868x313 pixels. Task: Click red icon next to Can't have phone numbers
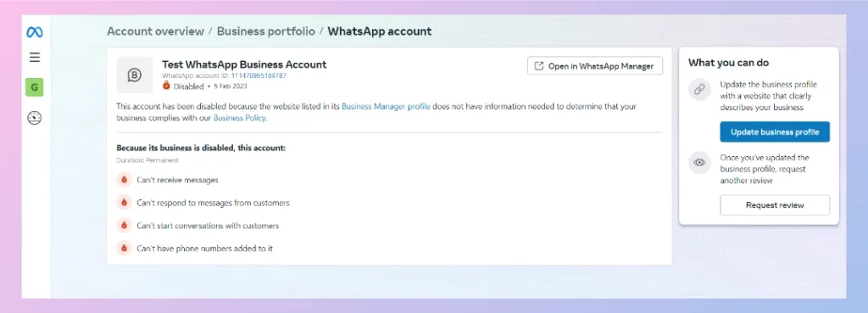click(x=124, y=249)
